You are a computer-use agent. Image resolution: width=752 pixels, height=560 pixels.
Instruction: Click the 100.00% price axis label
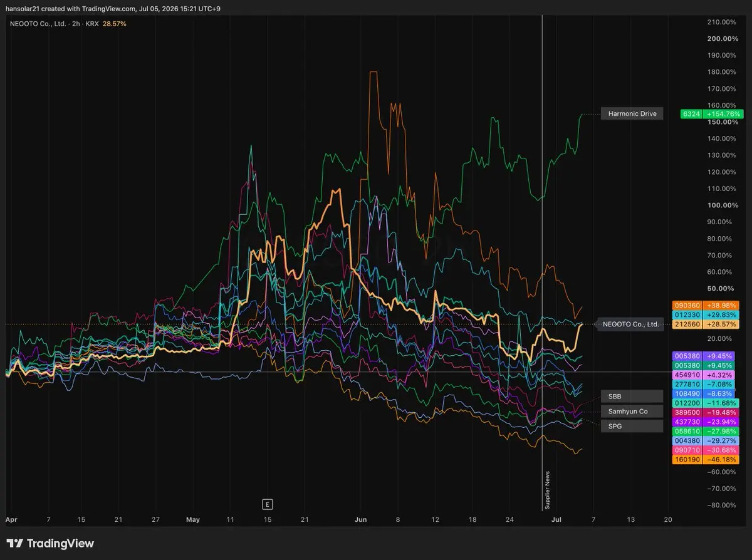click(721, 205)
